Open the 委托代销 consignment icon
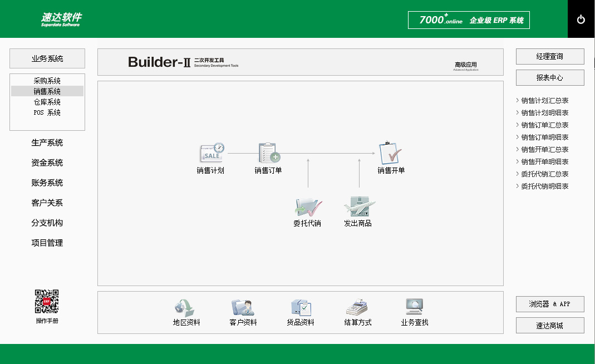595x364 pixels. pyautogui.click(x=308, y=207)
